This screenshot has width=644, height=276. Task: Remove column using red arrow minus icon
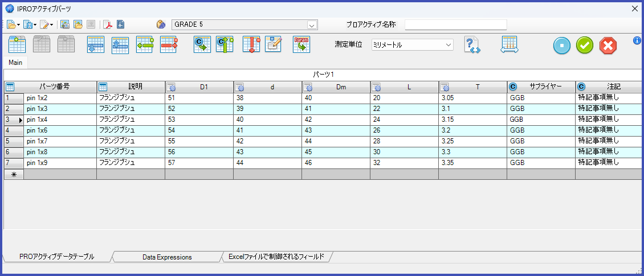(169, 44)
